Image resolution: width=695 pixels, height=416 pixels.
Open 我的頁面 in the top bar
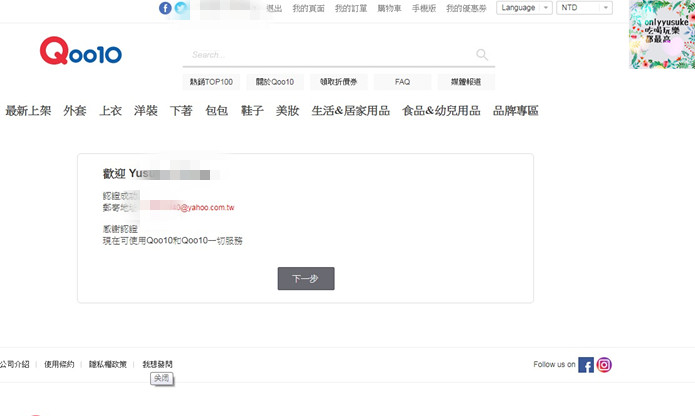click(x=308, y=8)
